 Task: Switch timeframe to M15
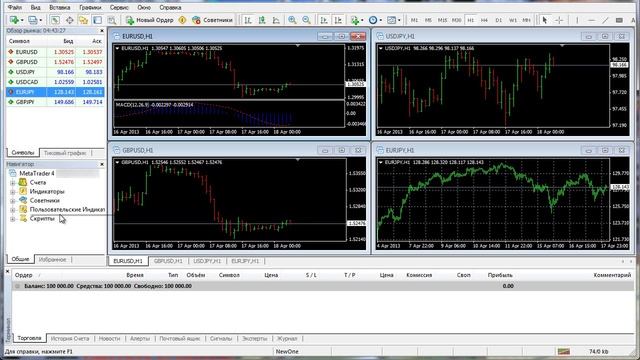tap(442, 20)
